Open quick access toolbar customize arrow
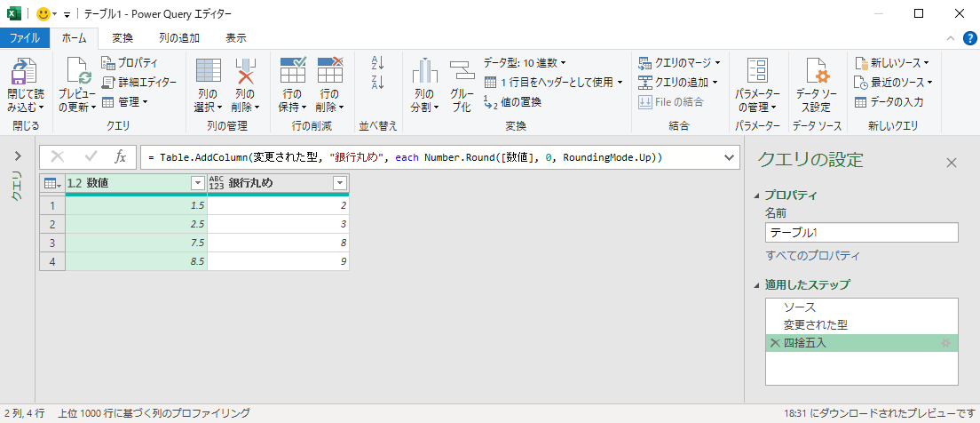 (x=67, y=13)
